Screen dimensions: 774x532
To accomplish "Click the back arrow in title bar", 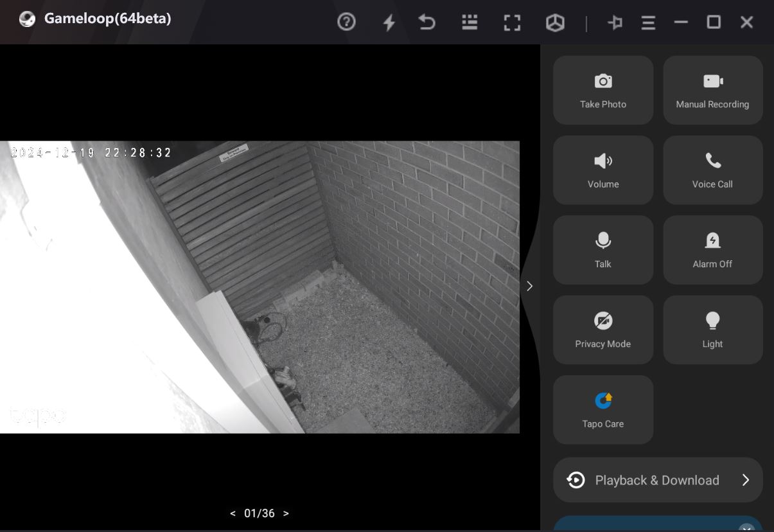I will click(x=427, y=22).
